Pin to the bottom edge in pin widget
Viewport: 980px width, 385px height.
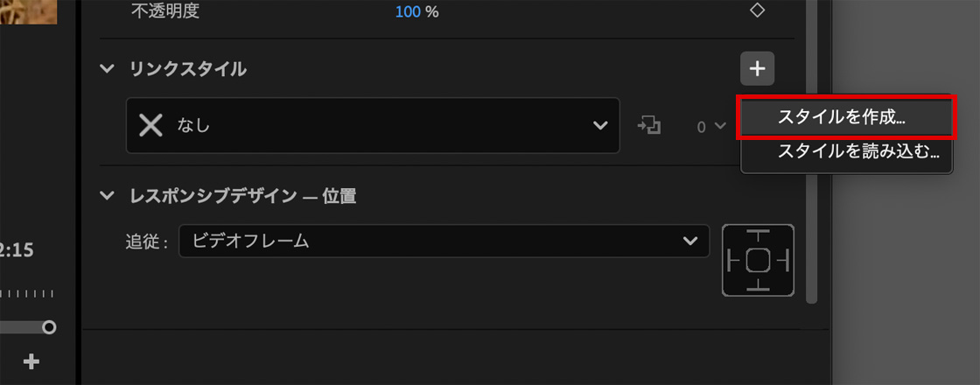[x=758, y=284]
